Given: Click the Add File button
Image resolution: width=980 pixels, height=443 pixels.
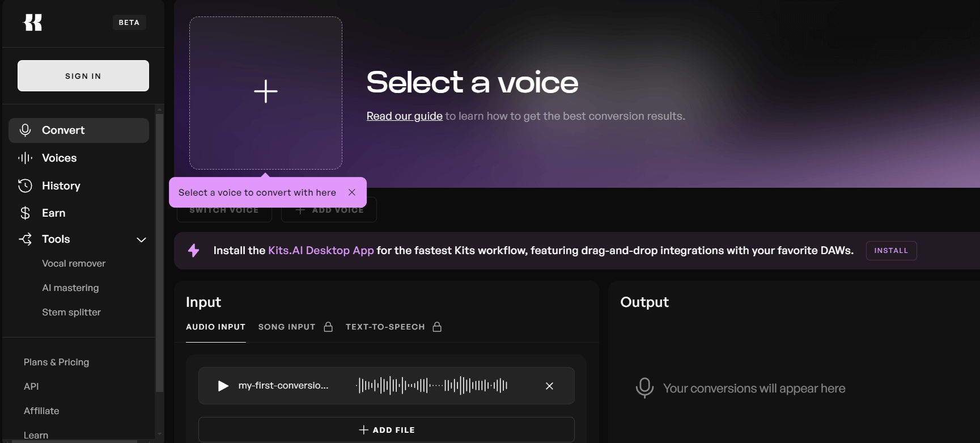Looking at the screenshot, I should coord(387,430).
